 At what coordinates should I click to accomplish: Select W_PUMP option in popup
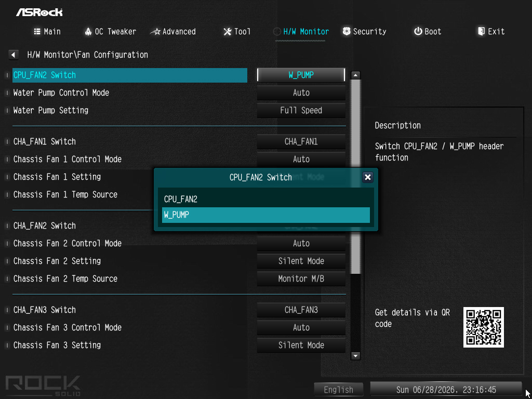(x=265, y=215)
